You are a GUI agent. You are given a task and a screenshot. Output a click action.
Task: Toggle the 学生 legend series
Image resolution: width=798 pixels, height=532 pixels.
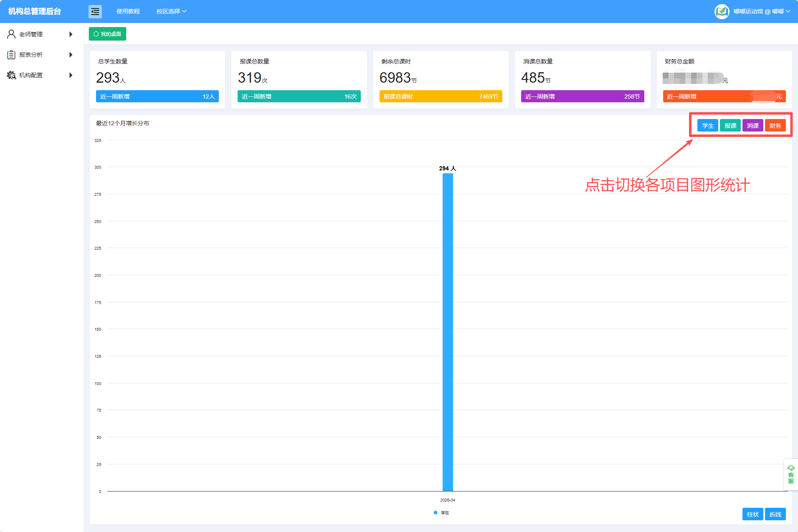[441, 512]
